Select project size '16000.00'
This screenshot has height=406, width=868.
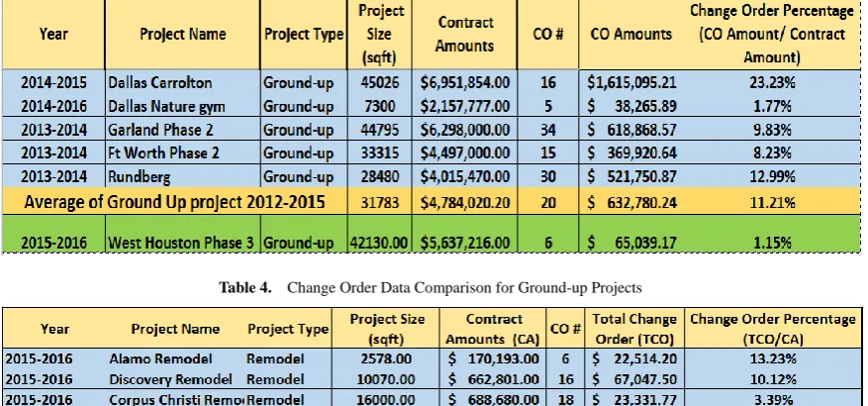click(386, 399)
